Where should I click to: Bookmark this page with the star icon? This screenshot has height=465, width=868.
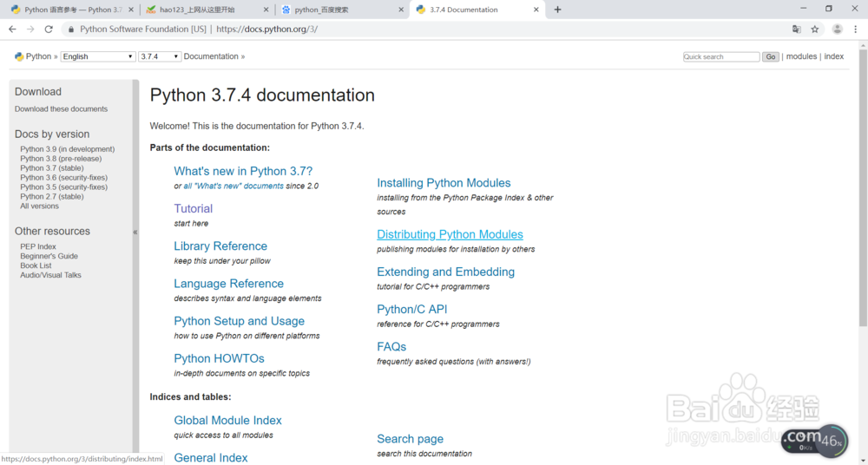point(815,29)
